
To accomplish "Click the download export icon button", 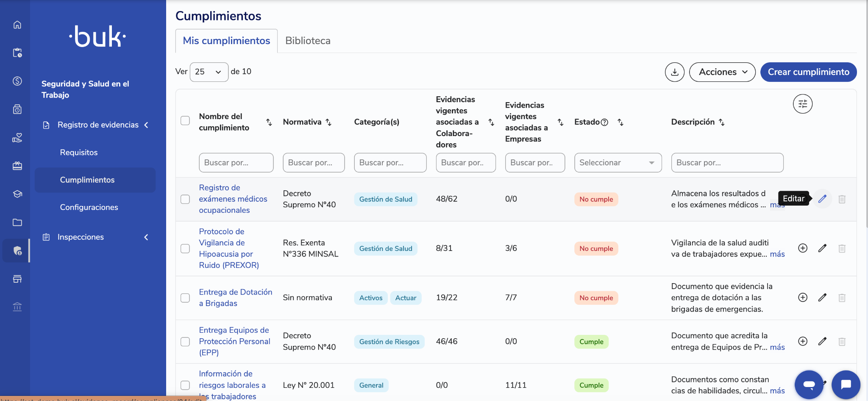I will coord(675,72).
